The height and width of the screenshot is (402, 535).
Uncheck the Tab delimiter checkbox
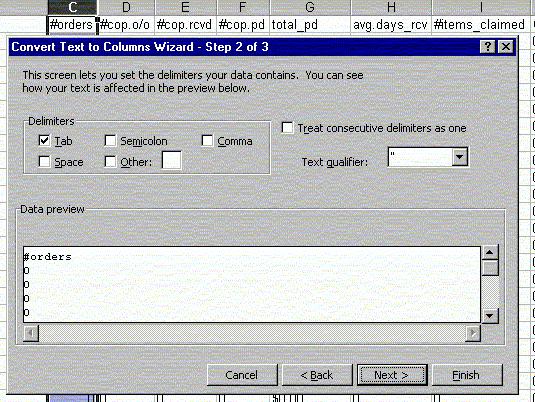pyautogui.click(x=44, y=140)
